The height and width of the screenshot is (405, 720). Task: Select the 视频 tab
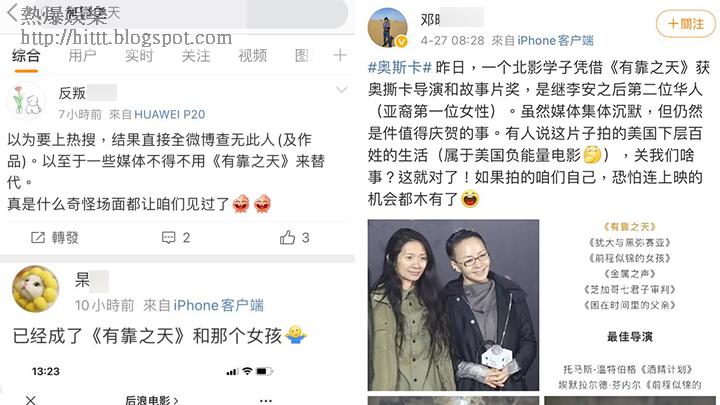[252, 56]
